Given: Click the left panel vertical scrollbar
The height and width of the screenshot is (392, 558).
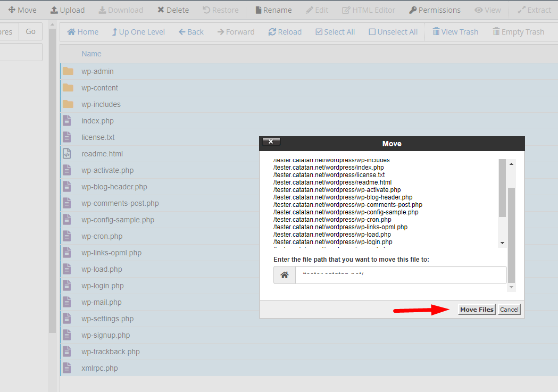Looking at the screenshot, I should (52, 181).
